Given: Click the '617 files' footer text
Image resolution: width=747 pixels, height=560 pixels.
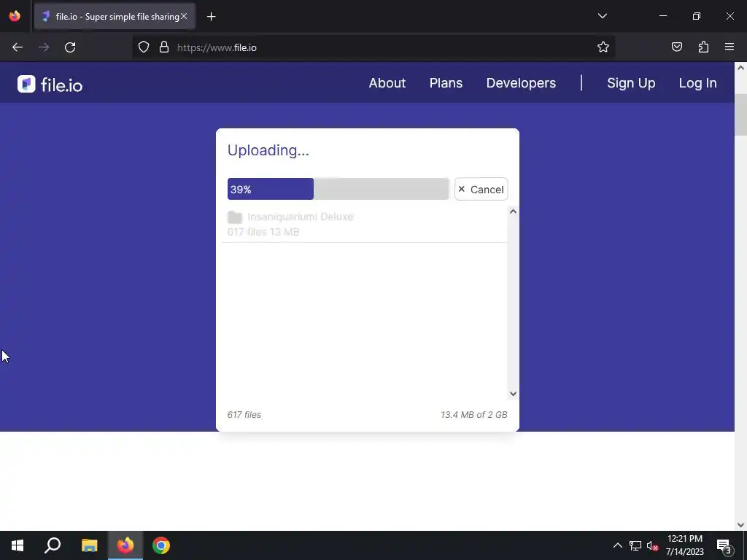Looking at the screenshot, I should click(244, 414).
